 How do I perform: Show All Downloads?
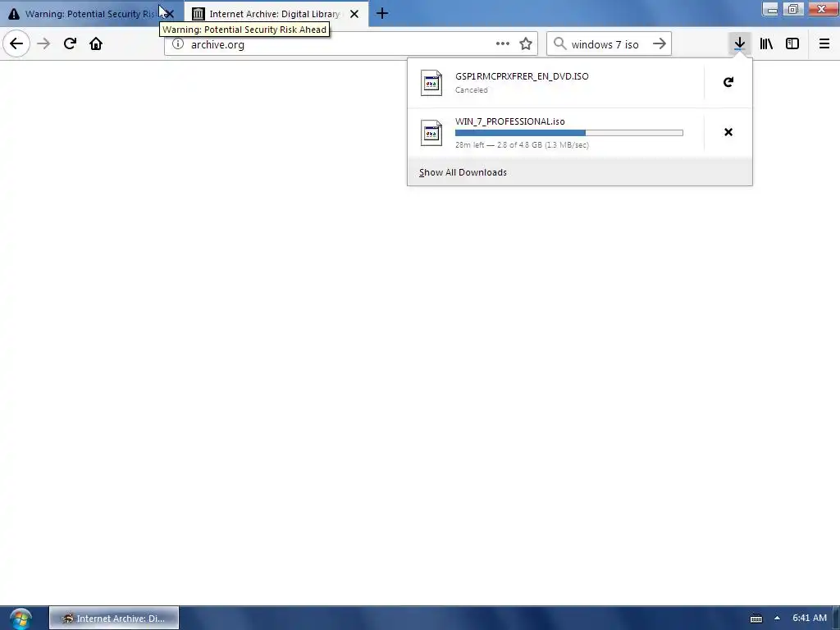click(580, 172)
